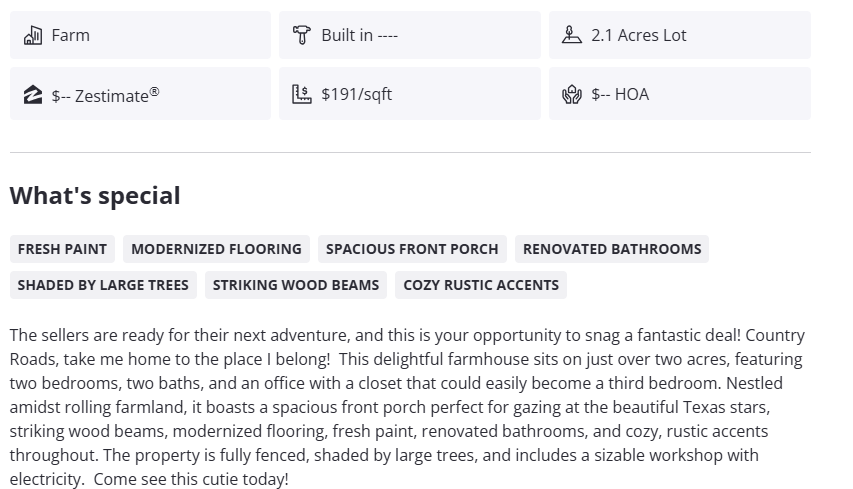Click the price per sqft ruler icon
This screenshot has width=853, height=489.
[x=301, y=94]
